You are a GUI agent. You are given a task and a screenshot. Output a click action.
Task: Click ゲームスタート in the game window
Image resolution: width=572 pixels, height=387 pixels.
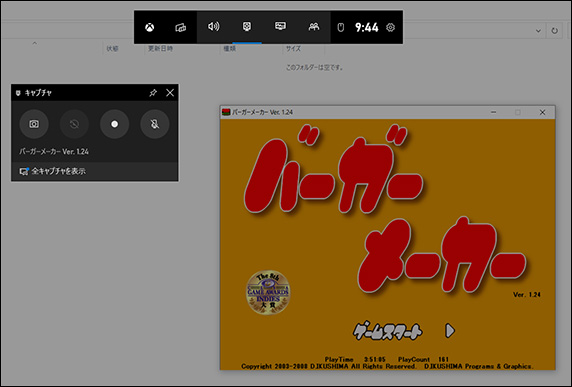click(x=387, y=331)
